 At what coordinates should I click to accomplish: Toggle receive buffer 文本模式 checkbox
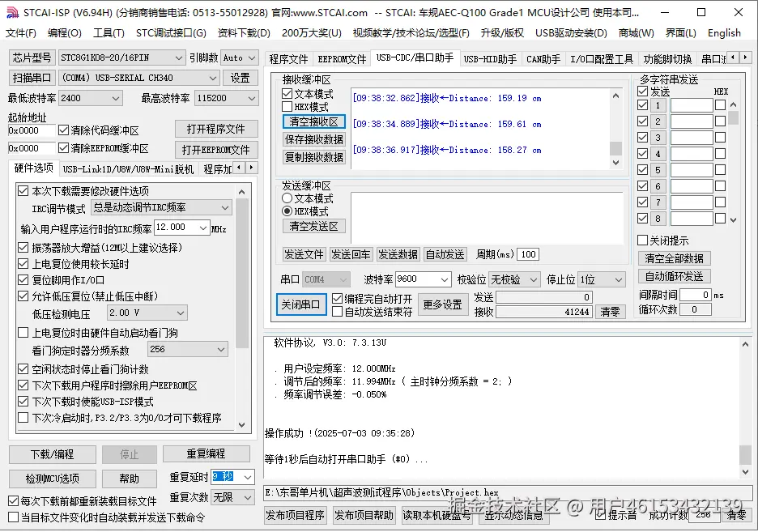click(287, 93)
